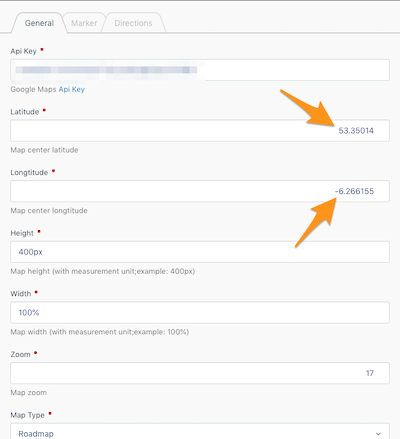Select the General tab
This screenshot has width=400, height=439.
[x=39, y=23]
